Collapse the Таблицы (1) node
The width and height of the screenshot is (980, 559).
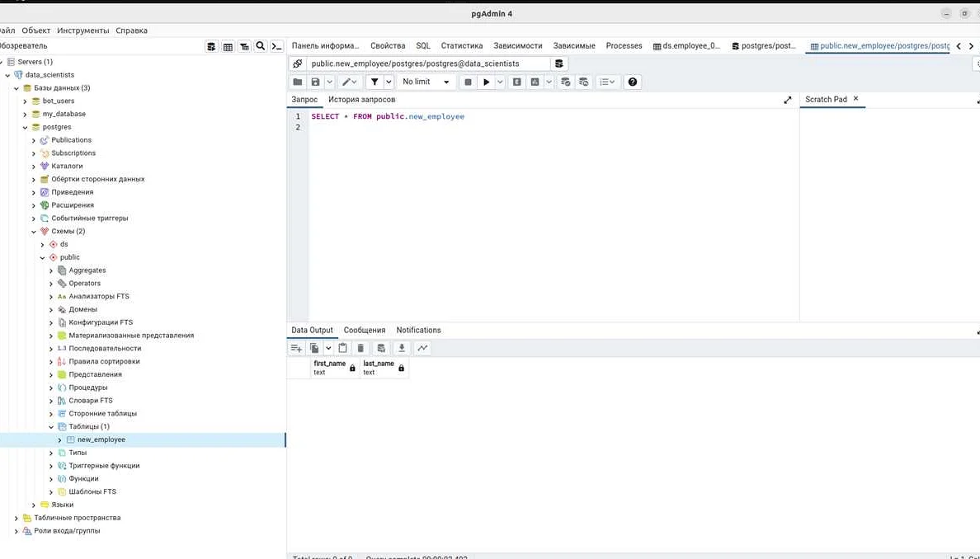click(x=51, y=427)
